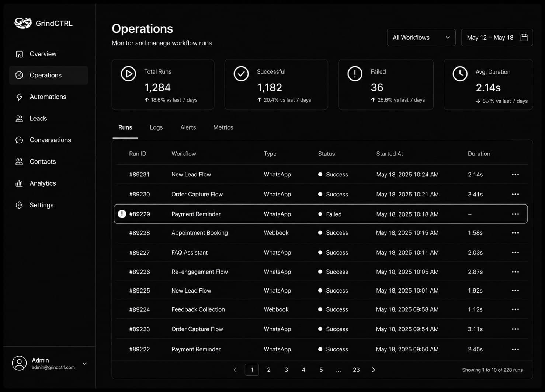This screenshot has height=392, width=545.
Task: Click the 3.41s duration value
Action: click(475, 194)
